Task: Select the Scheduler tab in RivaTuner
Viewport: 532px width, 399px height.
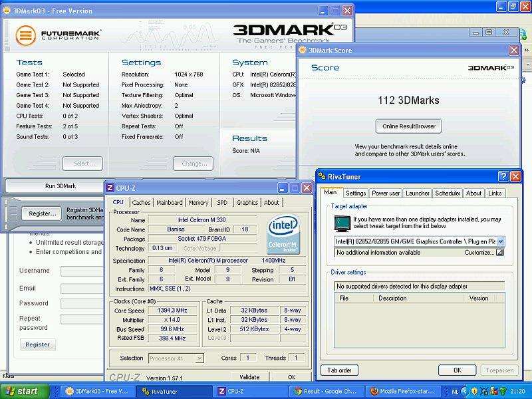Action: pyautogui.click(x=448, y=193)
